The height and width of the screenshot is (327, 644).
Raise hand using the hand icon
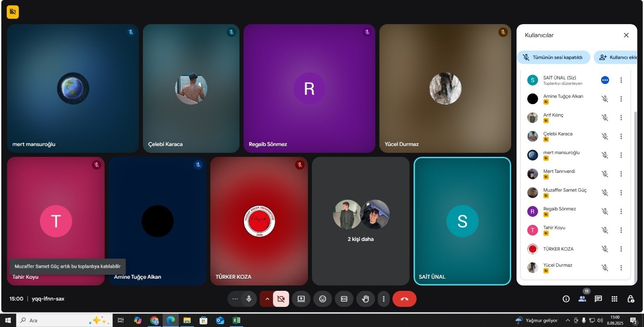[x=365, y=299]
